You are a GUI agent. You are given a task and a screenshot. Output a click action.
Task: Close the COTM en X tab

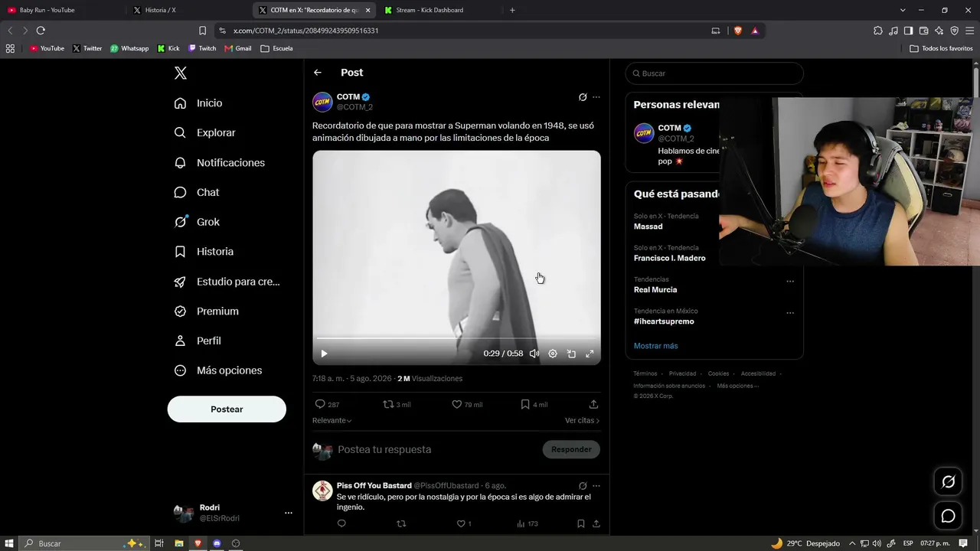click(368, 10)
